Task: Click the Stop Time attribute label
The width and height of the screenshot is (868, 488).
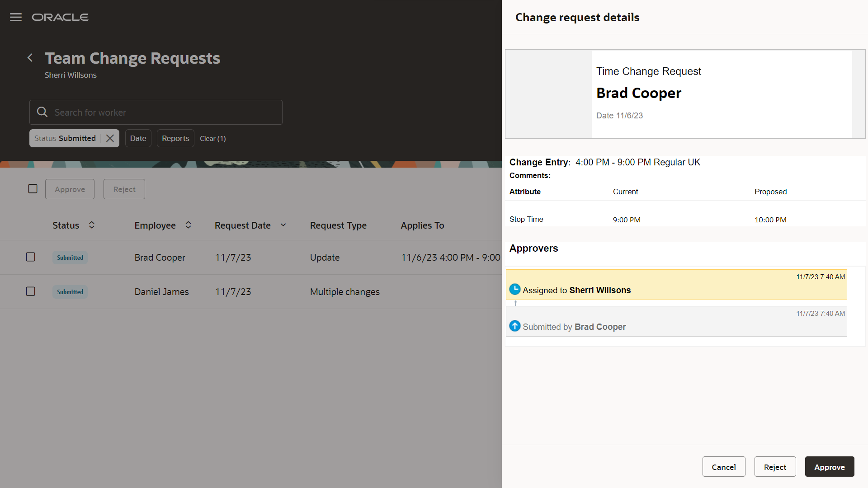Action: [526, 219]
